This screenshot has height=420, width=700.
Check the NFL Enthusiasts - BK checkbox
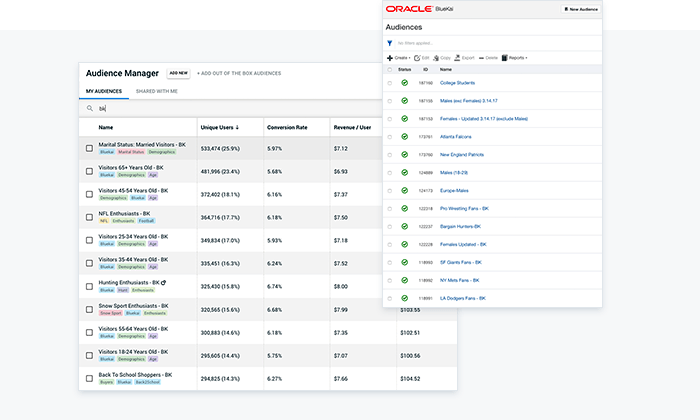89,217
